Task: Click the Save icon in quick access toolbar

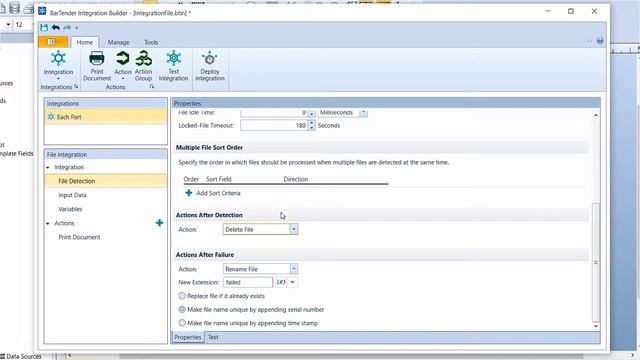Action: (x=44, y=27)
